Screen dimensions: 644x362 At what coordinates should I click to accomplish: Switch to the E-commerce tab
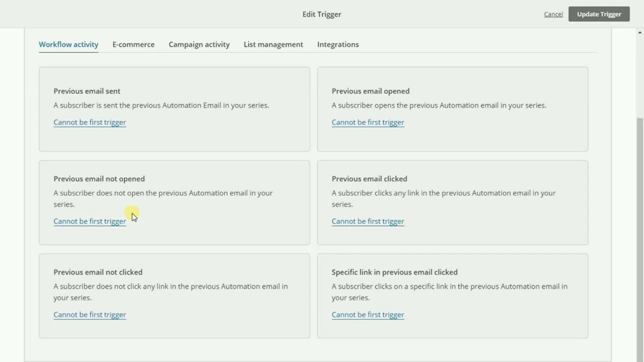point(133,44)
